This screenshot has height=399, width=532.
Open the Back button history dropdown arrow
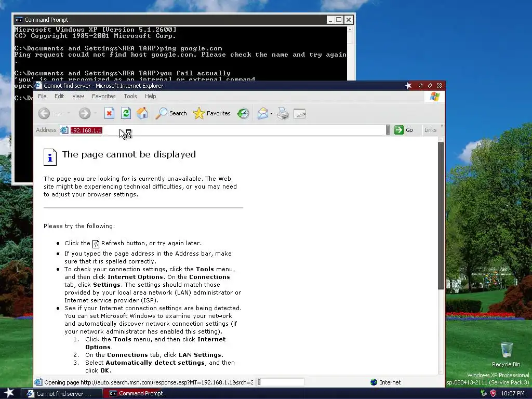click(69, 113)
